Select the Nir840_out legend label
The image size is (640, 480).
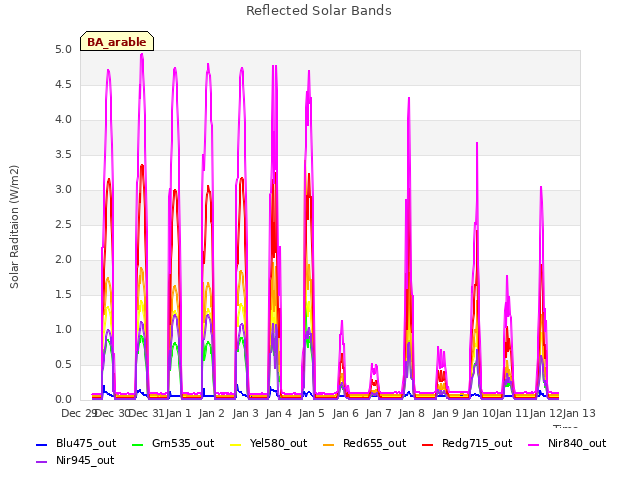(577, 443)
